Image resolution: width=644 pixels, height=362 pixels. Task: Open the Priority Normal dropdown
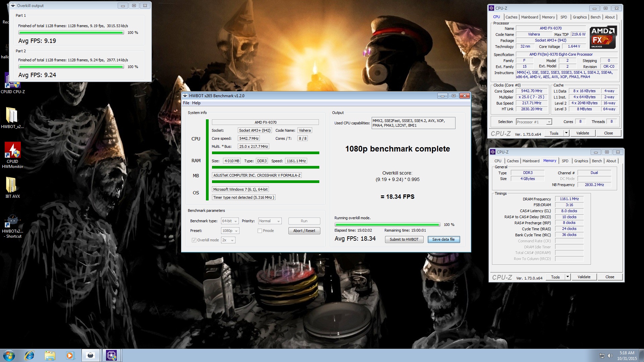(270, 221)
